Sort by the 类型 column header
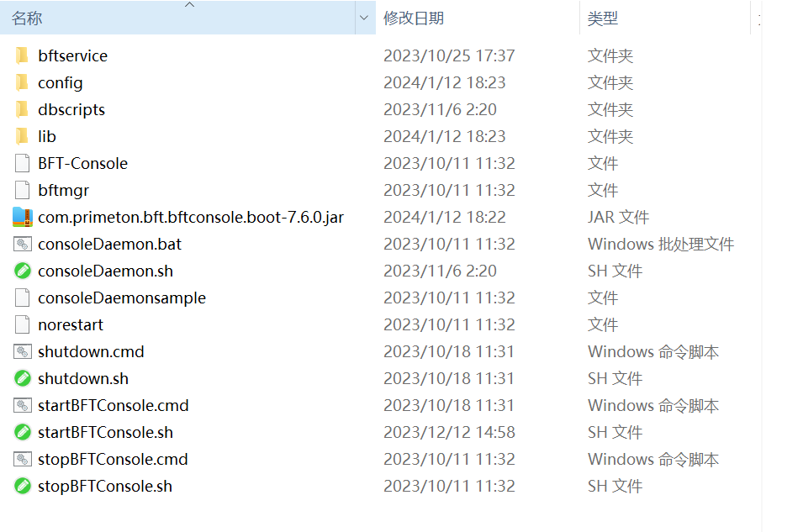Viewport: 803px width, 532px height. pyautogui.click(x=665, y=18)
